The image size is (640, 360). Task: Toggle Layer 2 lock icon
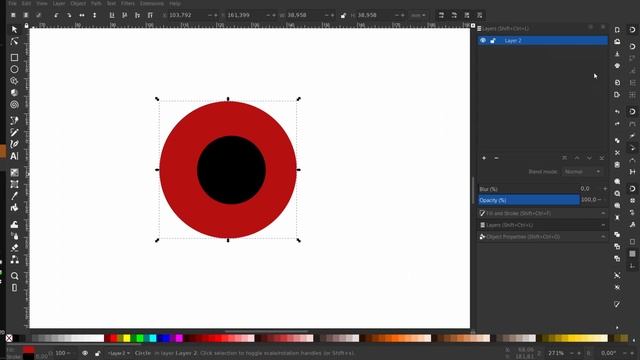click(493, 40)
